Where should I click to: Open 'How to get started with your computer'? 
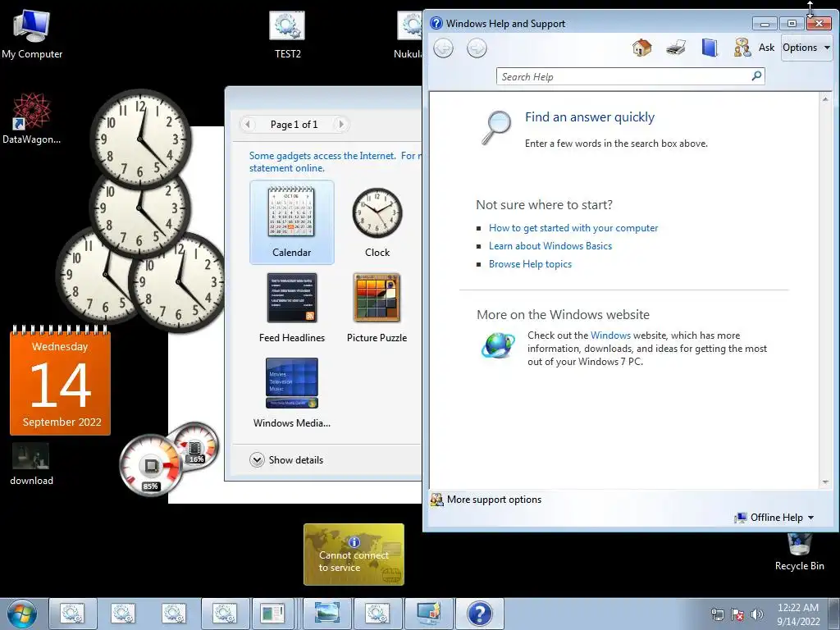[x=573, y=228]
